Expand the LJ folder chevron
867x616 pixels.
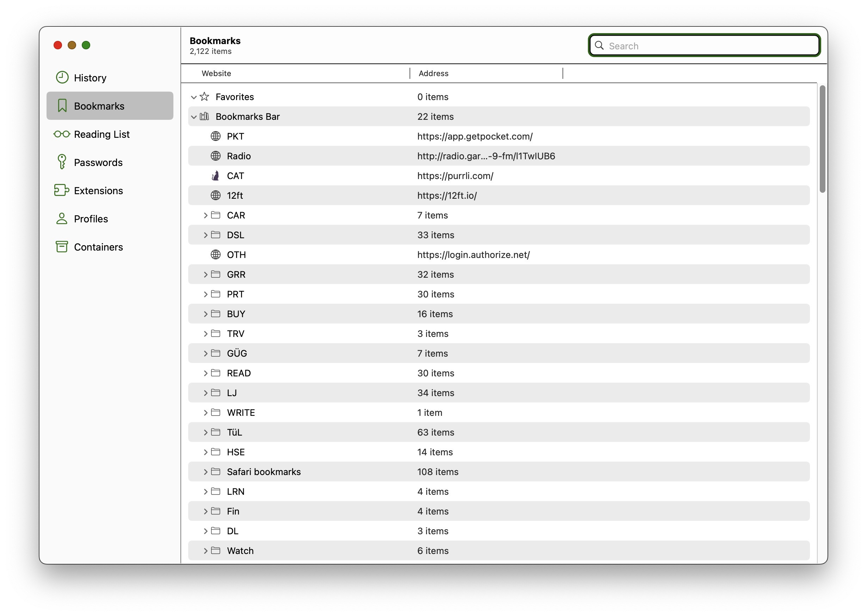205,393
